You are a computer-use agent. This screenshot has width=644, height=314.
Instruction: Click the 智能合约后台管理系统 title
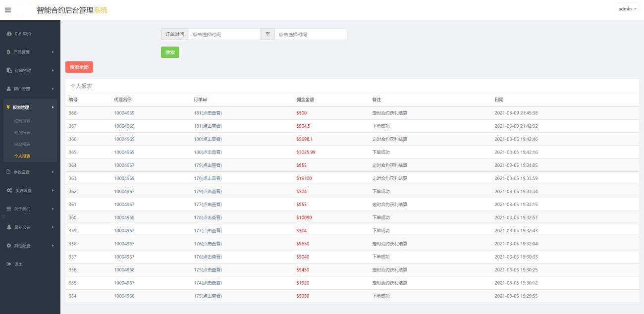point(72,10)
